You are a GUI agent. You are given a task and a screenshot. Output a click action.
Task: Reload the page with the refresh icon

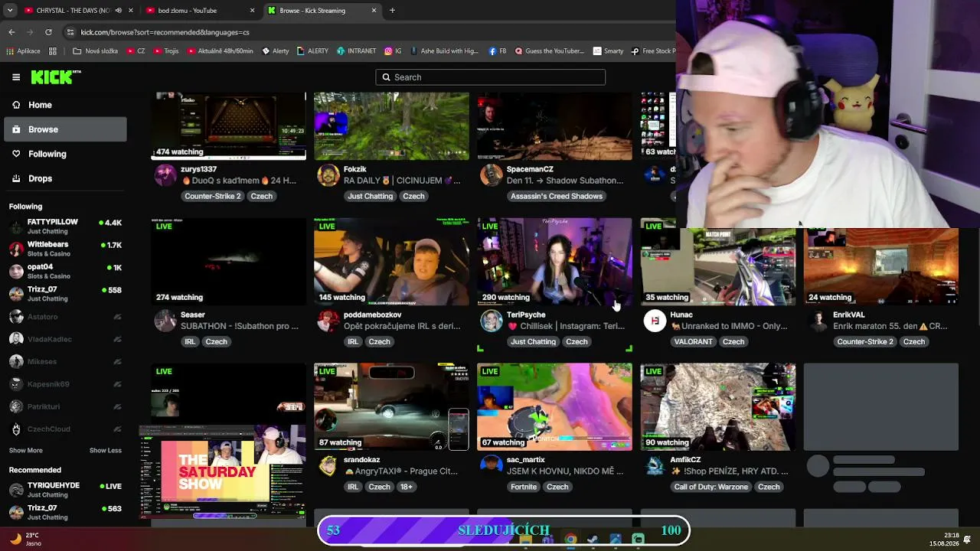point(48,32)
